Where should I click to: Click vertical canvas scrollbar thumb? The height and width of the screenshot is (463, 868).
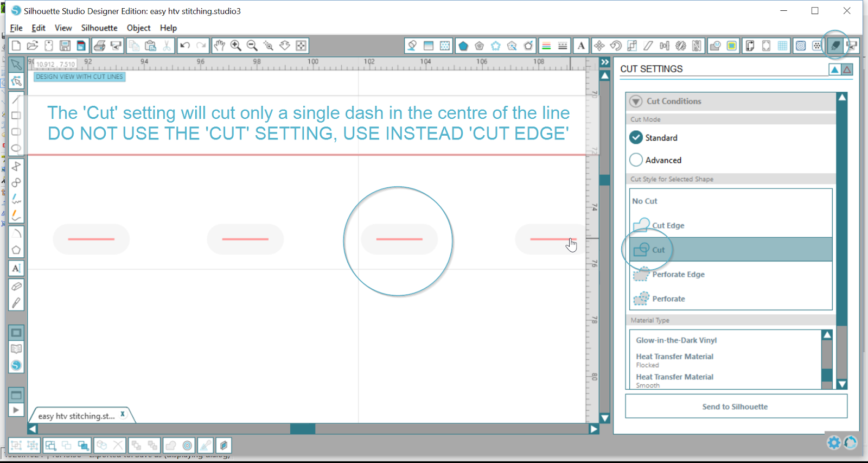click(x=604, y=180)
